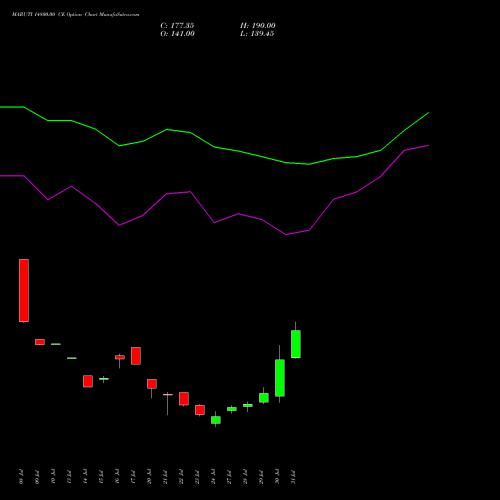Select the close value C: 177.35
The image size is (500, 500).
(177, 26)
